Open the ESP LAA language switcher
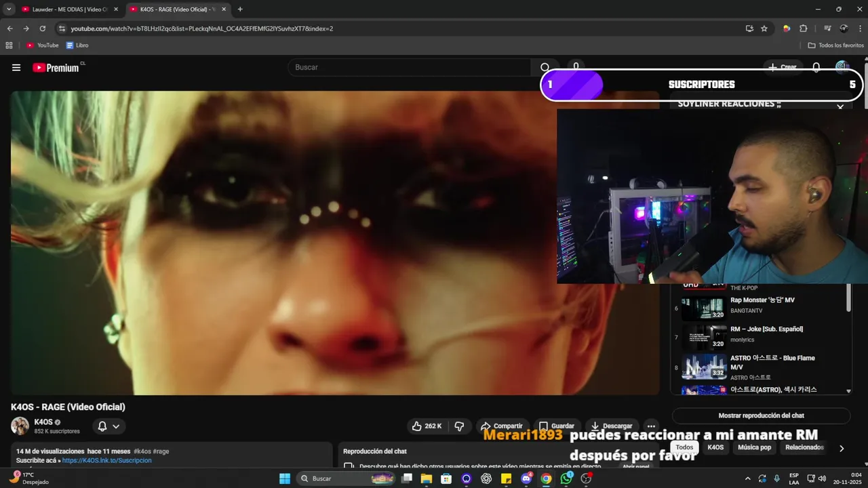Viewport: 868px width, 488px height. click(794, 479)
